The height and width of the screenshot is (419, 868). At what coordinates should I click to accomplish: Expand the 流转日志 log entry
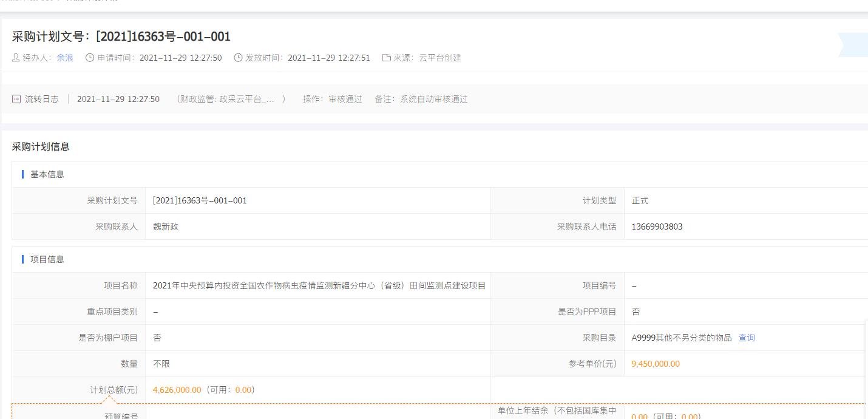41,99
